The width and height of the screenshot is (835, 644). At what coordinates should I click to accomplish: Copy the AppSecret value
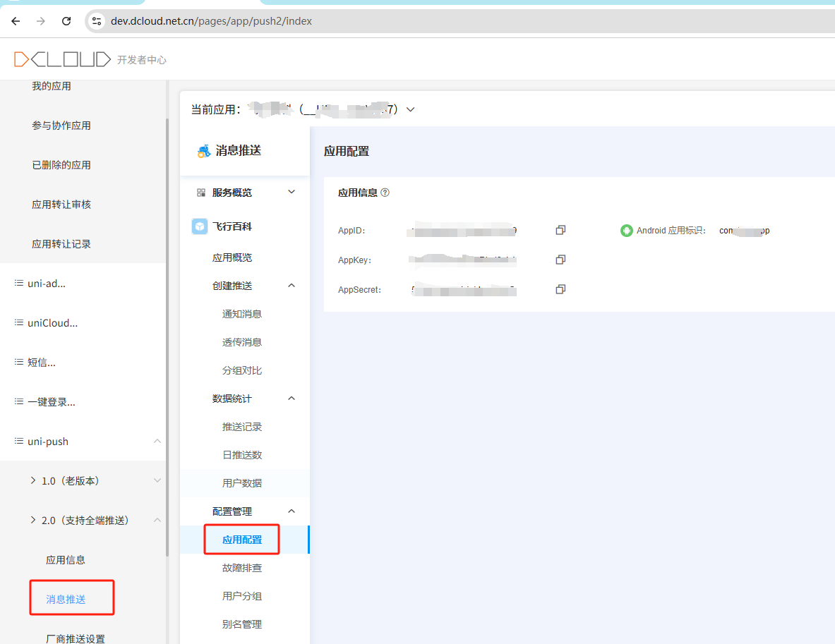560,289
